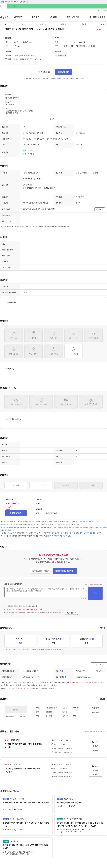Viewport: 107px width, 868px height.
Task: Select the 필기 screening method box
Action: point(66,485)
